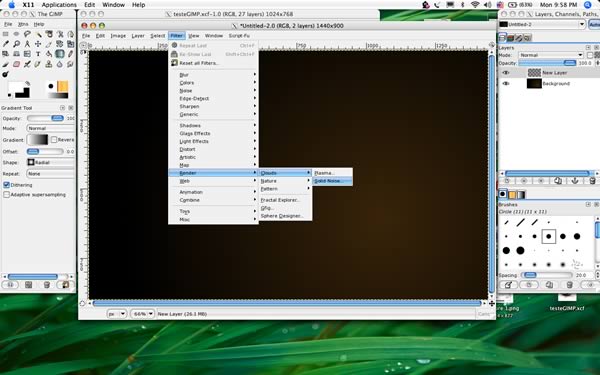The height and width of the screenshot is (375, 600).
Task: Select the Text tool
Action: tap(38, 54)
